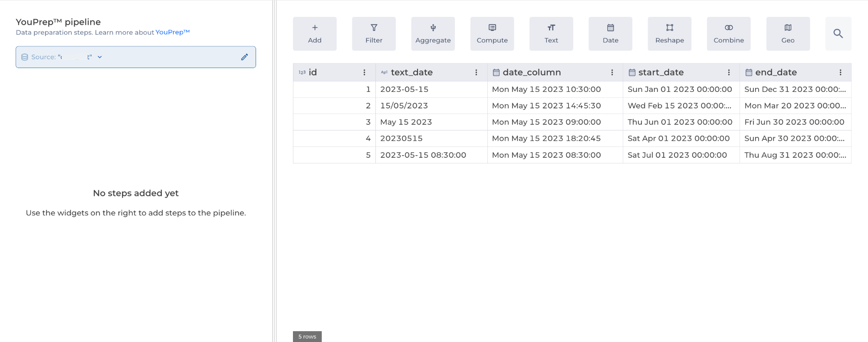Viewport: 868px width, 342px height.
Task: Open the Filter widget
Action: [374, 34]
